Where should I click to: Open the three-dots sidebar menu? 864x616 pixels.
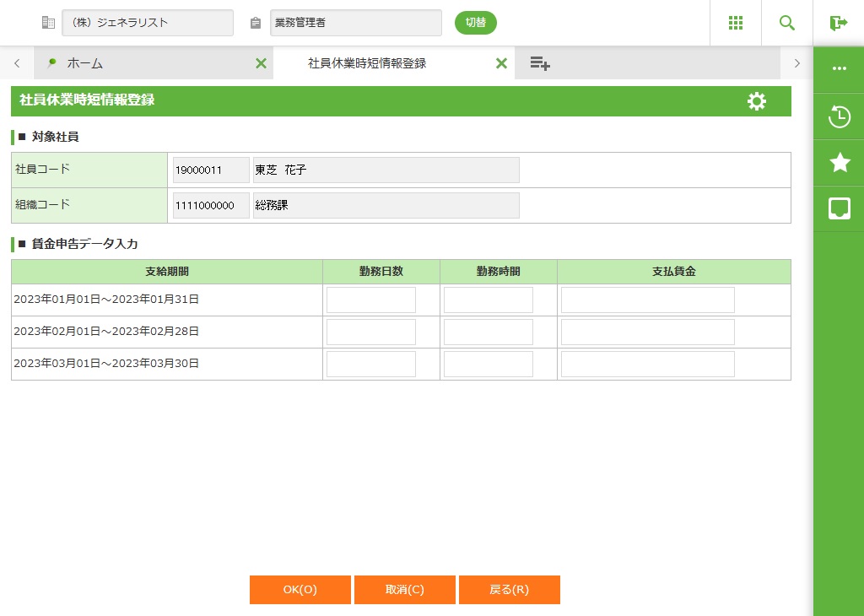pyautogui.click(x=839, y=69)
